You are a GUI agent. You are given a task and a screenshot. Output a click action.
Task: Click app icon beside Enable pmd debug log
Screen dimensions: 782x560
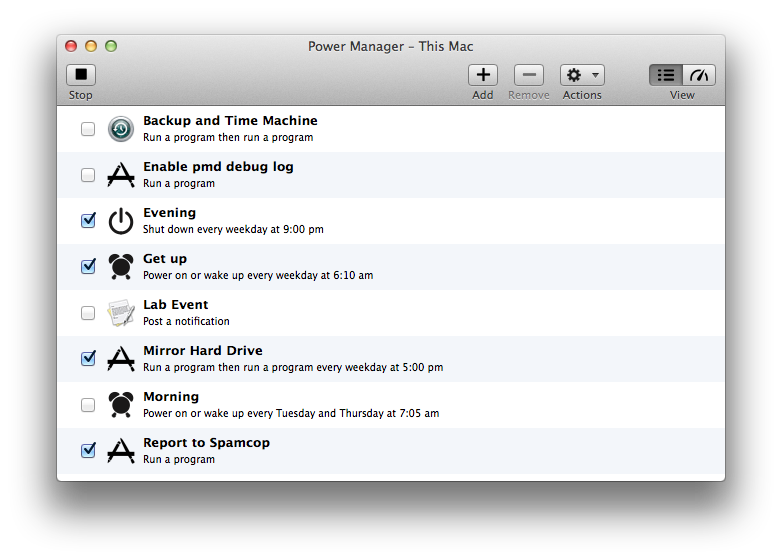tap(121, 175)
